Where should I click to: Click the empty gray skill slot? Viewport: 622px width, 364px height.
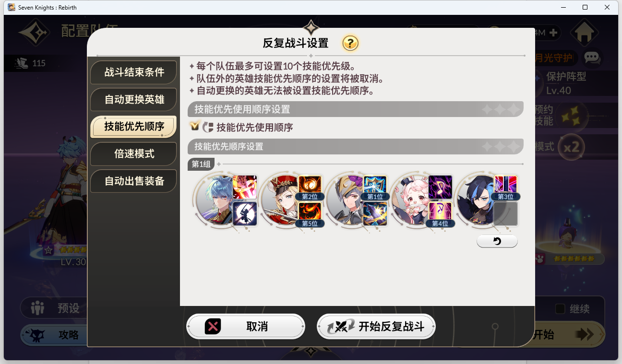click(x=505, y=214)
